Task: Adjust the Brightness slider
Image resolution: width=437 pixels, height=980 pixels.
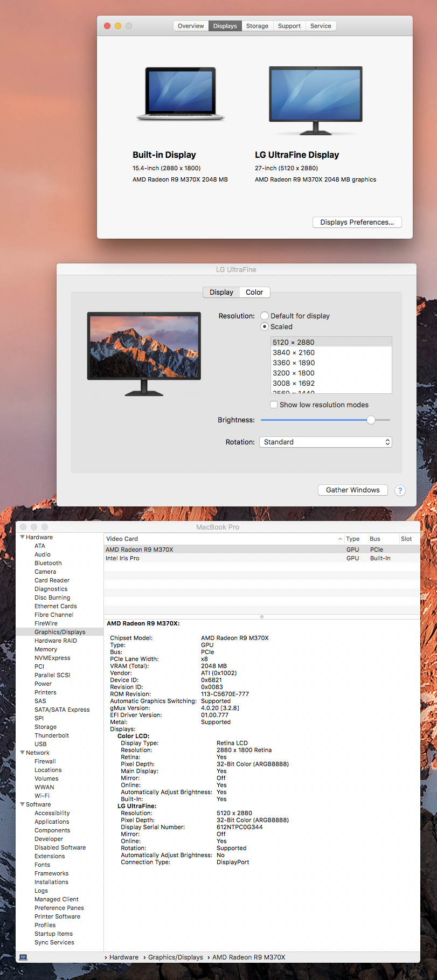Action: [371, 420]
